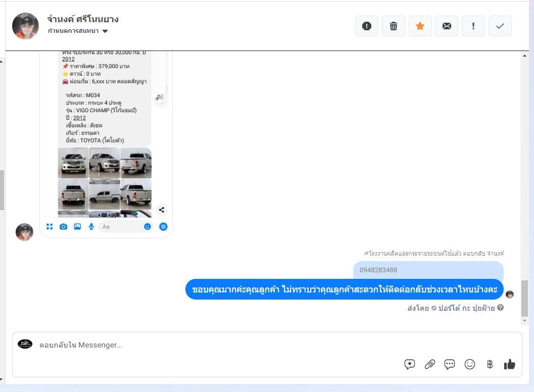
Task: Open emoji picker smiley icon
Action: 470,364
